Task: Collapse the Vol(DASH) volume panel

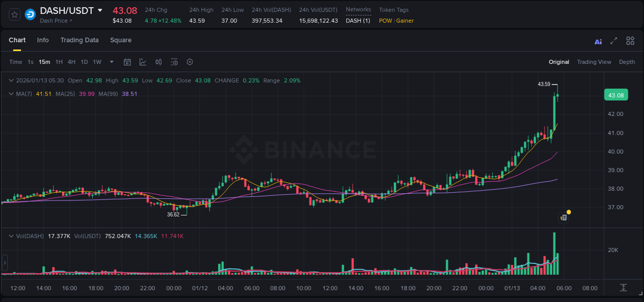Action: click(11, 236)
